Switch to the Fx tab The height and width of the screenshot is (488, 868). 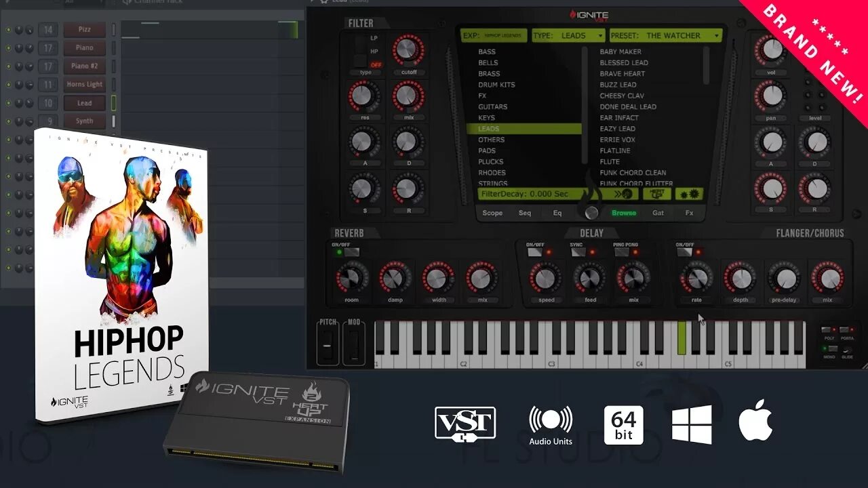pos(689,213)
